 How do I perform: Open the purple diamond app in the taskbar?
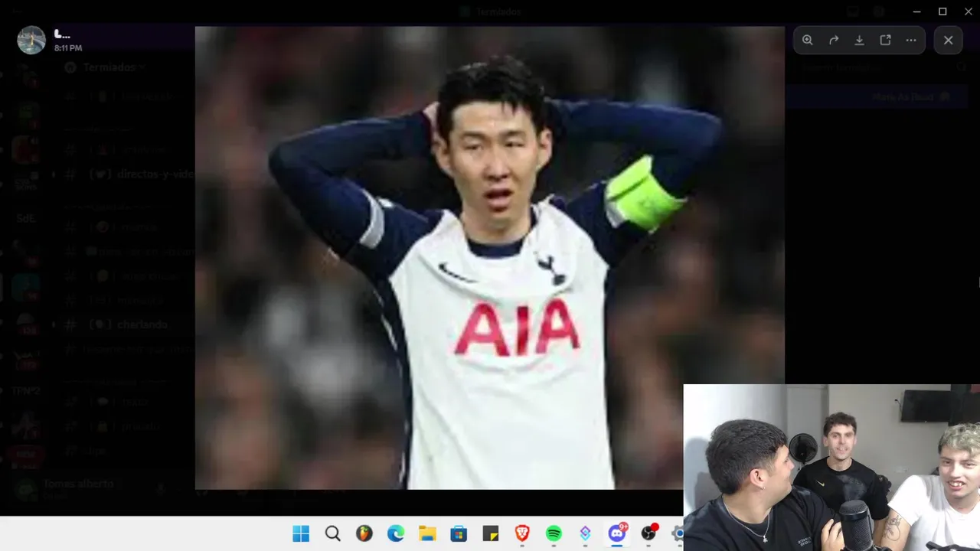[x=586, y=533]
